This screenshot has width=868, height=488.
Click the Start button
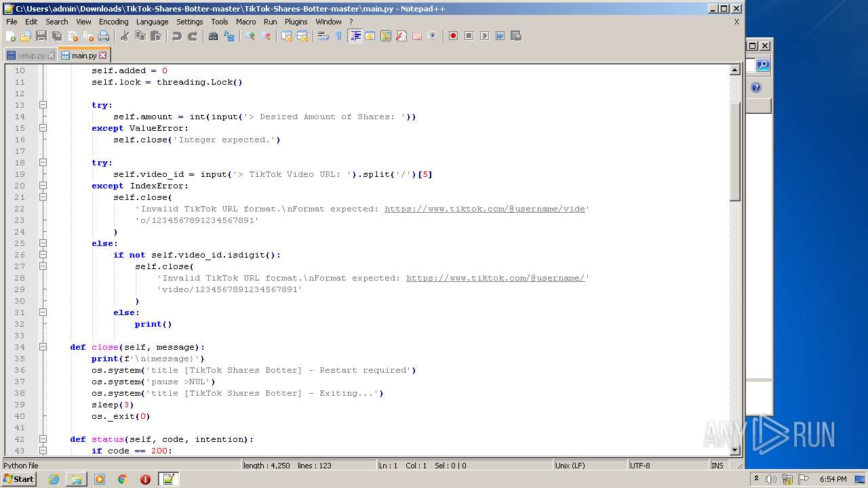pos(18,479)
